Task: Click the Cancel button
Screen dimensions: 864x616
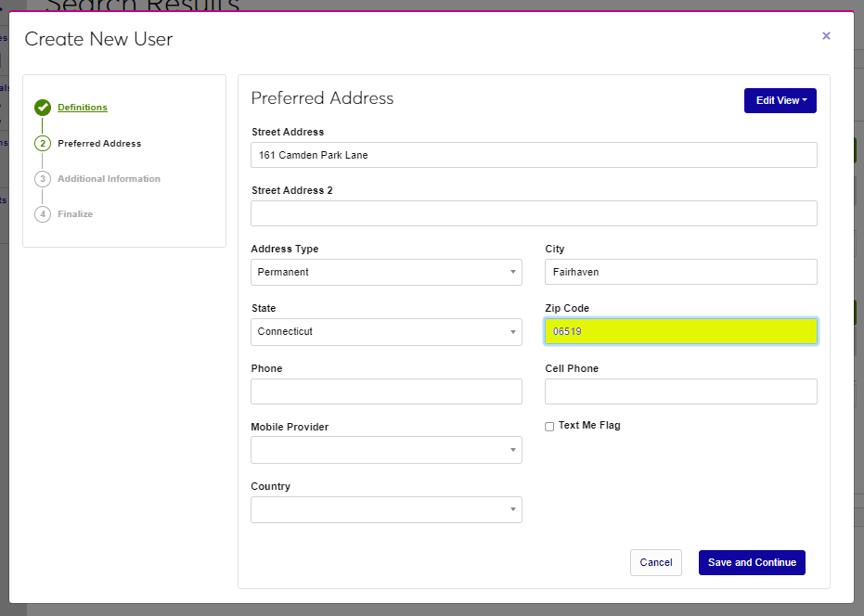Action: 655,562
